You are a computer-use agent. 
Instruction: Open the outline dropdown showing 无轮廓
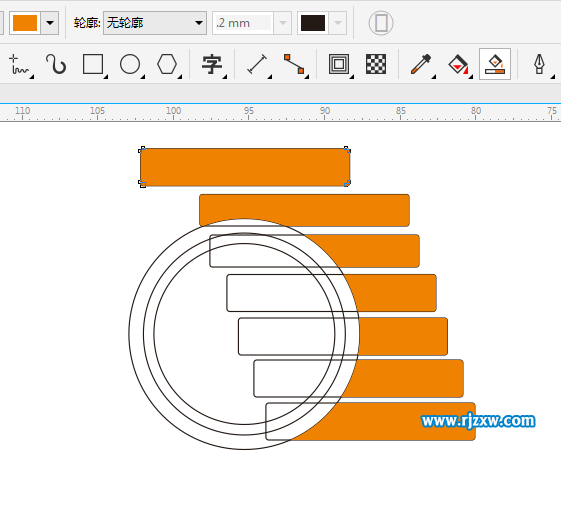pyautogui.click(x=155, y=23)
